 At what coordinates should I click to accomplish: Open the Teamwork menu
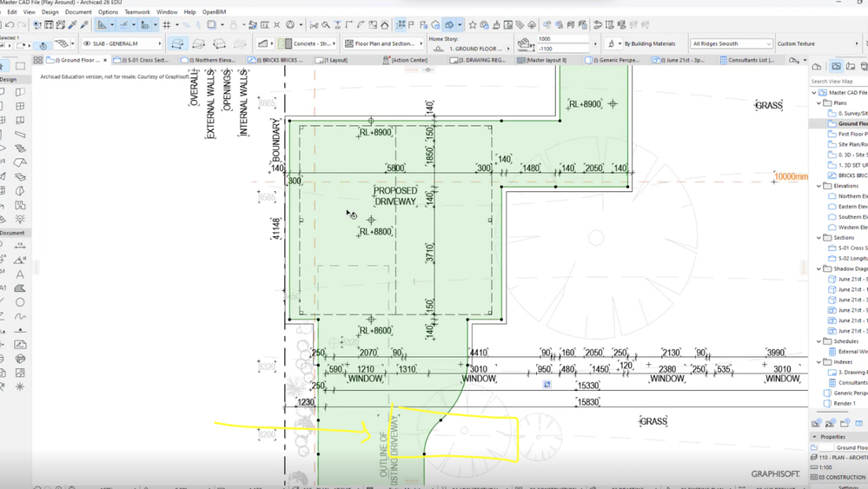point(137,11)
